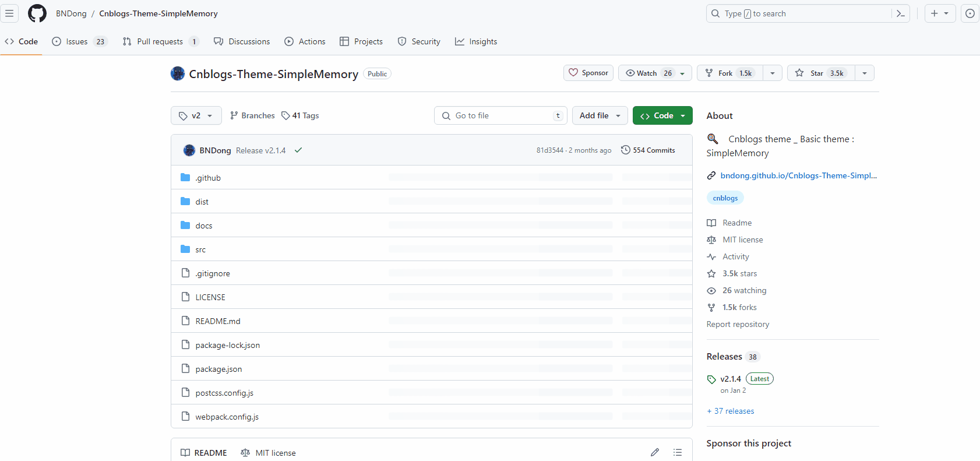Open the Actions tab
Screen dimensions: 980x461
coord(305,41)
